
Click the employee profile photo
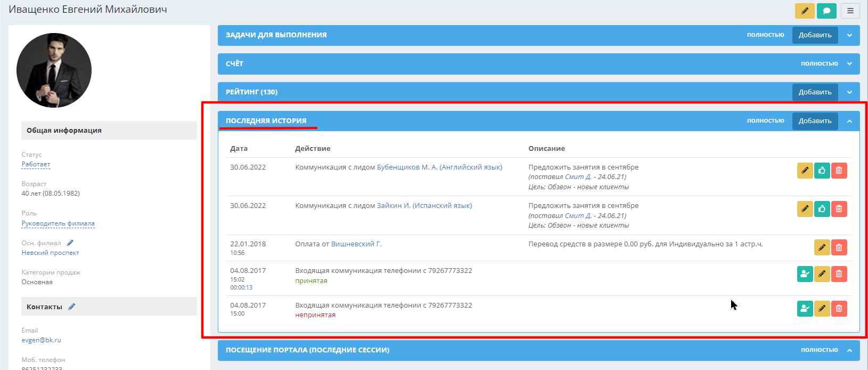coord(54,70)
